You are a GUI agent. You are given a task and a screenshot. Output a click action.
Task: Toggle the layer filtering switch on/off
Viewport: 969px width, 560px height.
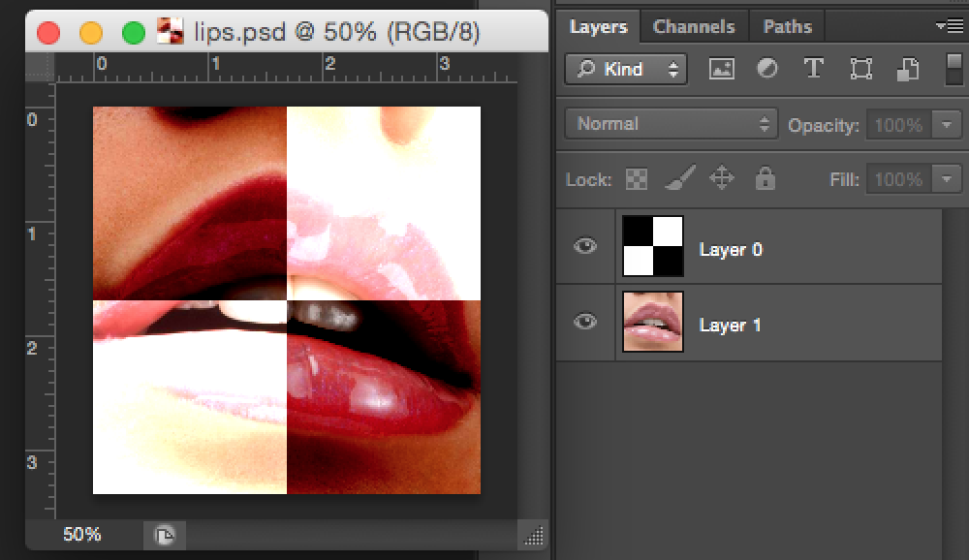[954, 69]
